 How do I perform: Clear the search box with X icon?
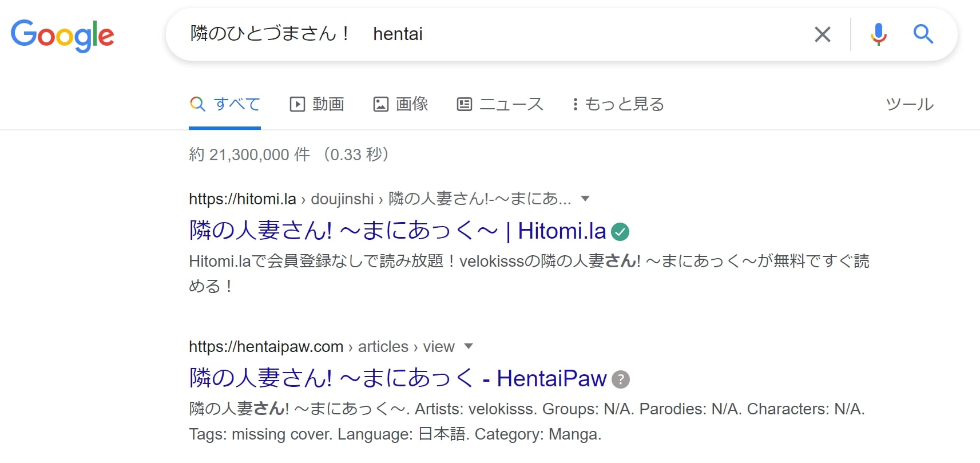tap(822, 34)
